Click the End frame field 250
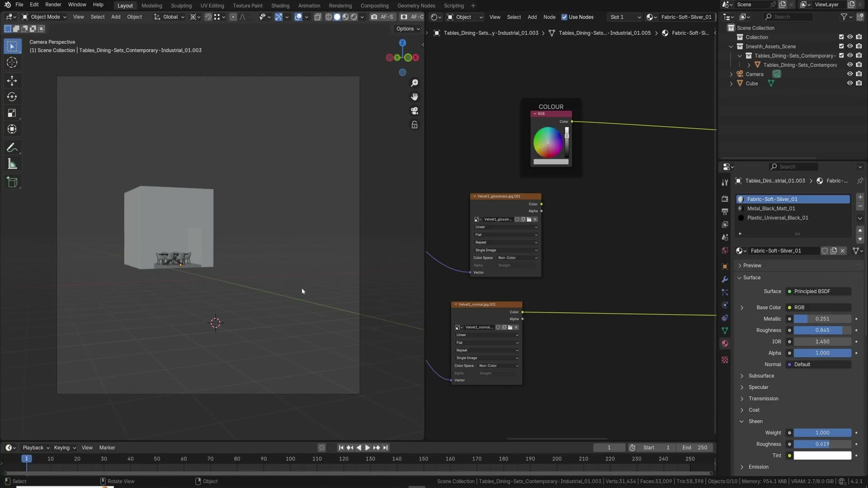 (x=694, y=448)
